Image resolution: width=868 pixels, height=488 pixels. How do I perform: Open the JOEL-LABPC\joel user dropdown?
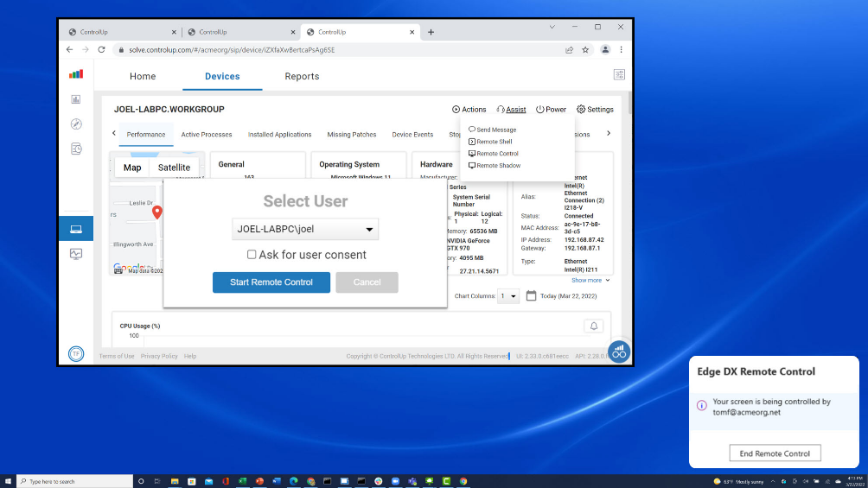[x=305, y=229]
